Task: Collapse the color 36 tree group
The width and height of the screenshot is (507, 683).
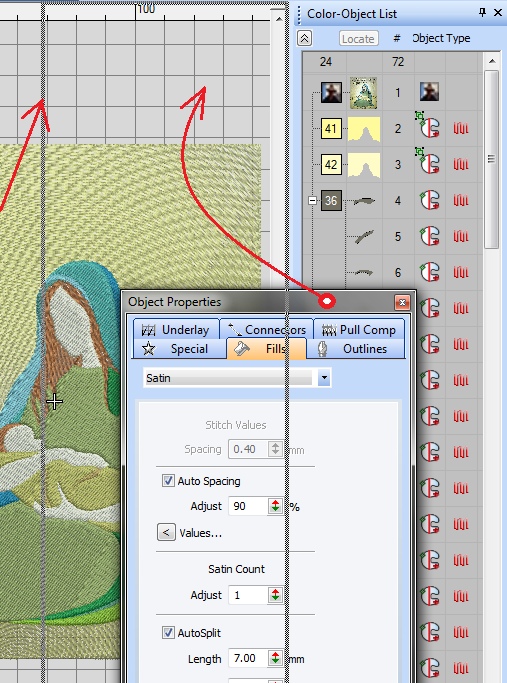Action: point(312,201)
